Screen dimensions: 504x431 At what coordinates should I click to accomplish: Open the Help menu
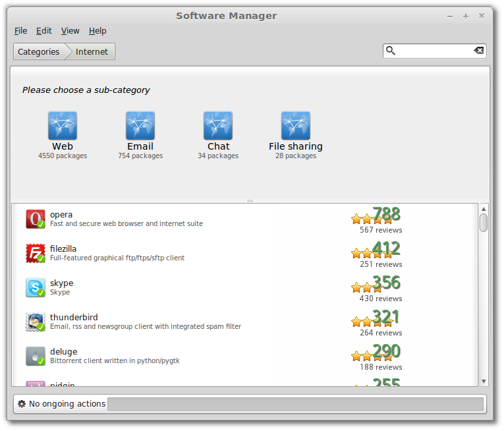point(98,31)
